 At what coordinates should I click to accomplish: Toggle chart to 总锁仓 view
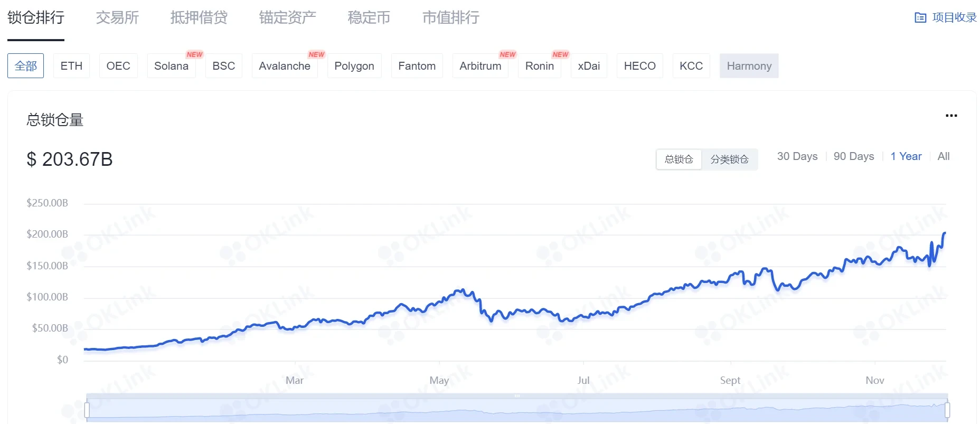(x=679, y=159)
